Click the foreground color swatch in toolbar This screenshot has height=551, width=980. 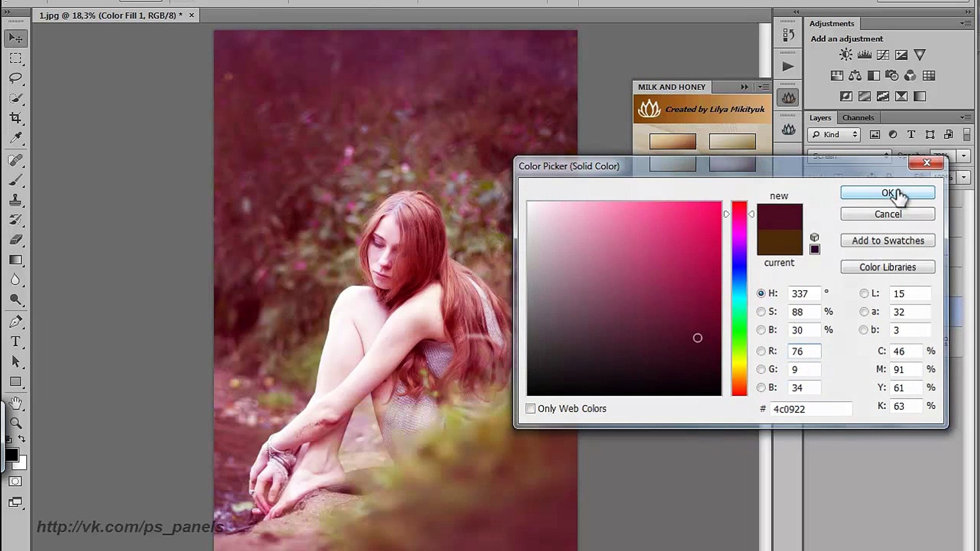pyautogui.click(x=12, y=455)
